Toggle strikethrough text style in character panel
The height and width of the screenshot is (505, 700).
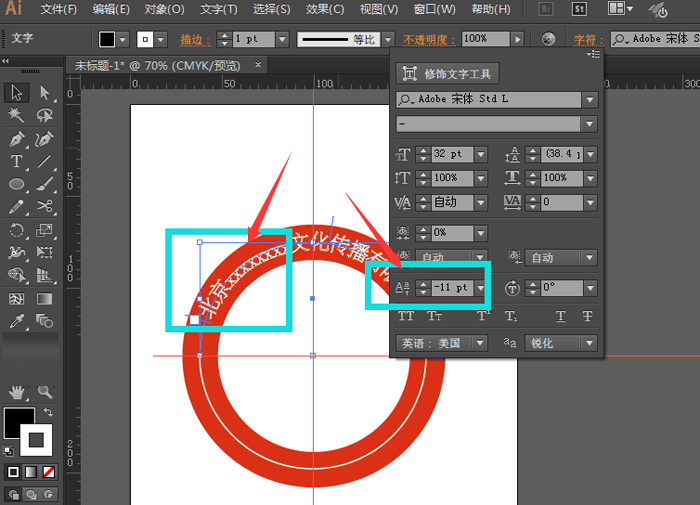click(587, 316)
